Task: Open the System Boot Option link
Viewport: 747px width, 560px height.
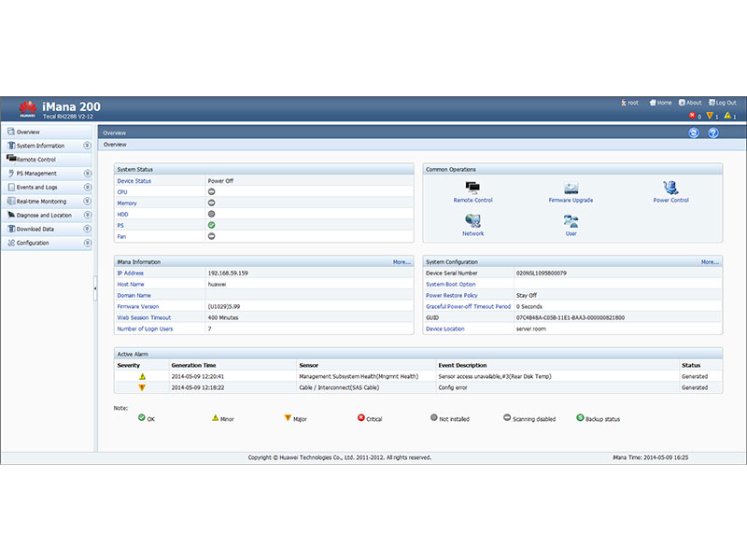Action: click(451, 285)
